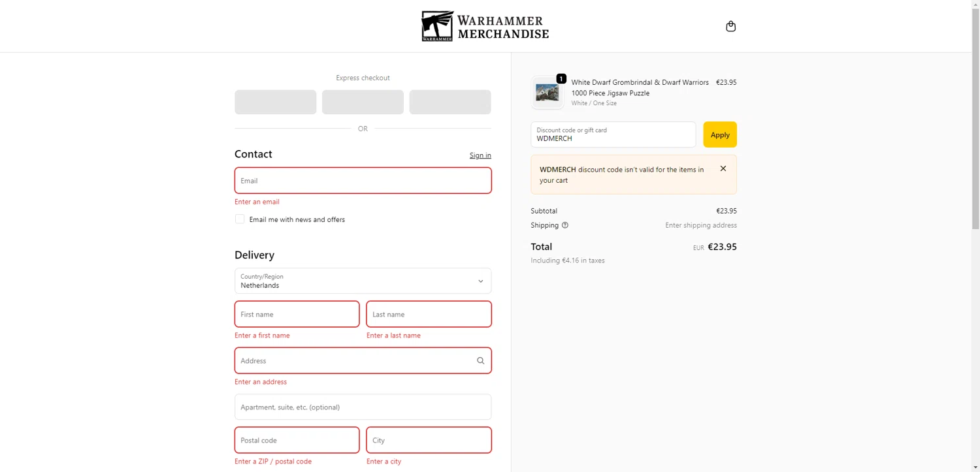Click the address search magnifier icon
The image size is (980, 472).
coord(480,360)
